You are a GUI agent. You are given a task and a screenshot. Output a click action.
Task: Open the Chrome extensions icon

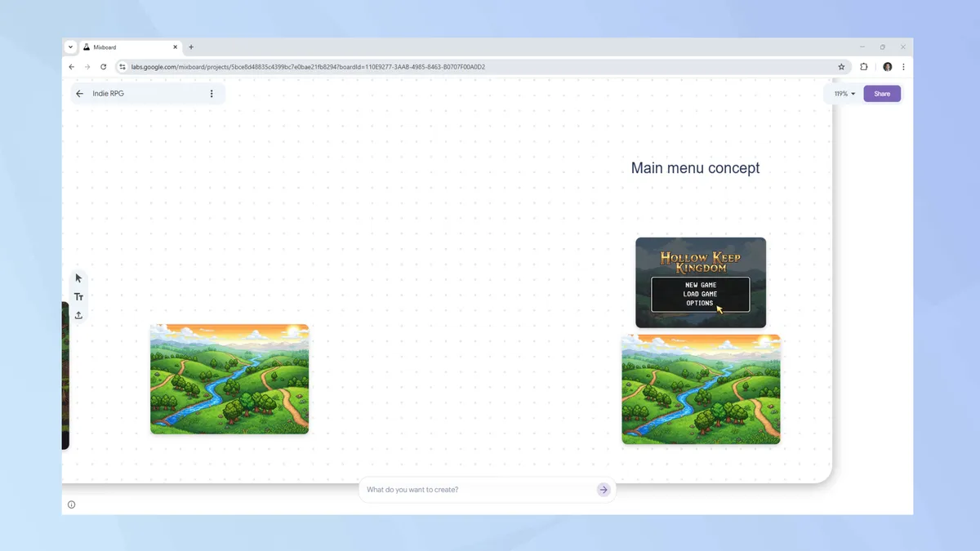(864, 66)
